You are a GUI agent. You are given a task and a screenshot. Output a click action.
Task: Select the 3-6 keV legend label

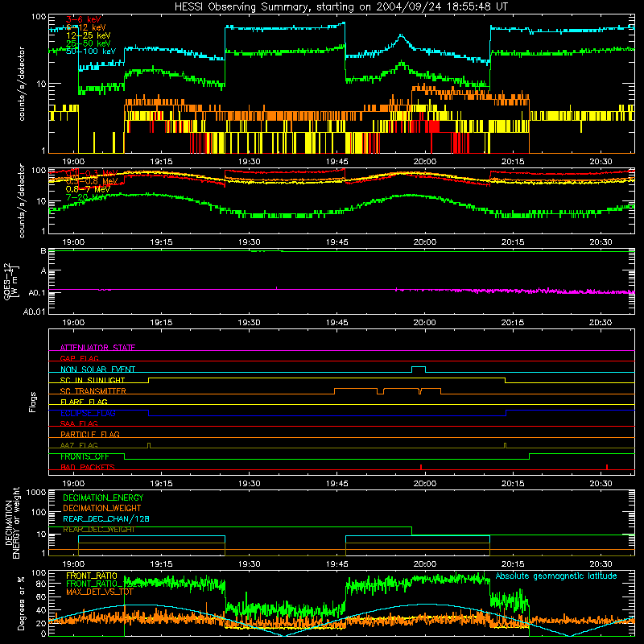(84, 19)
